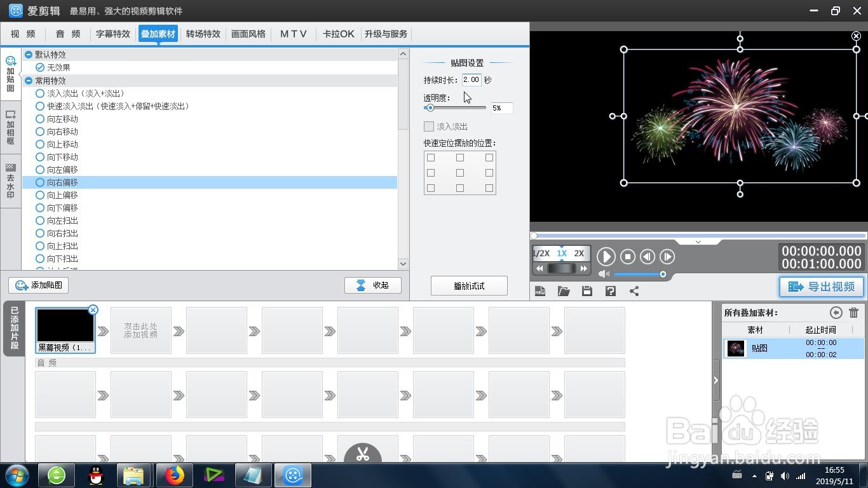The width and height of the screenshot is (868, 488).
Task: Click the back arrow icon in 所有叠加素材
Action: click(836, 313)
